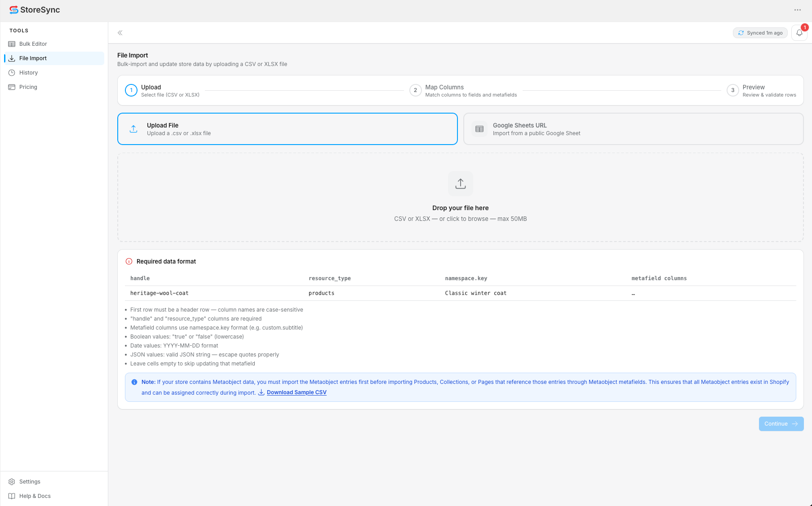Select File Import in sidebar
The height and width of the screenshot is (506, 812).
(x=54, y=58)
